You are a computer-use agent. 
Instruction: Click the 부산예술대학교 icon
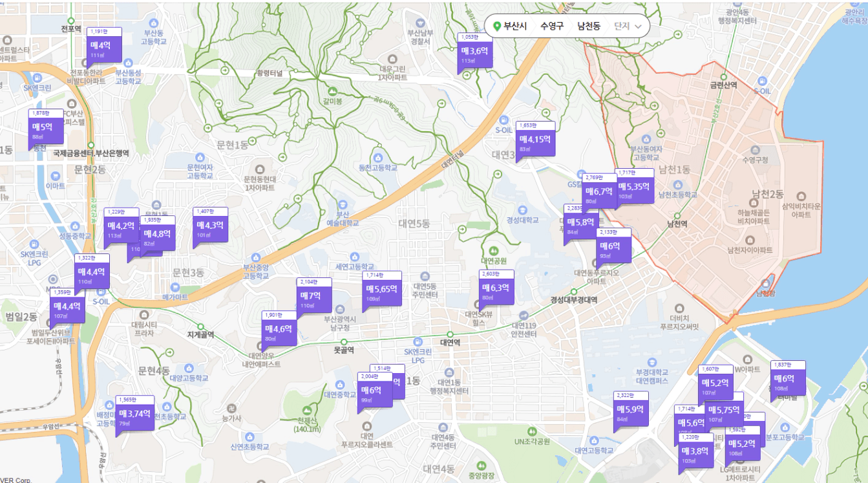pos(342,204)
